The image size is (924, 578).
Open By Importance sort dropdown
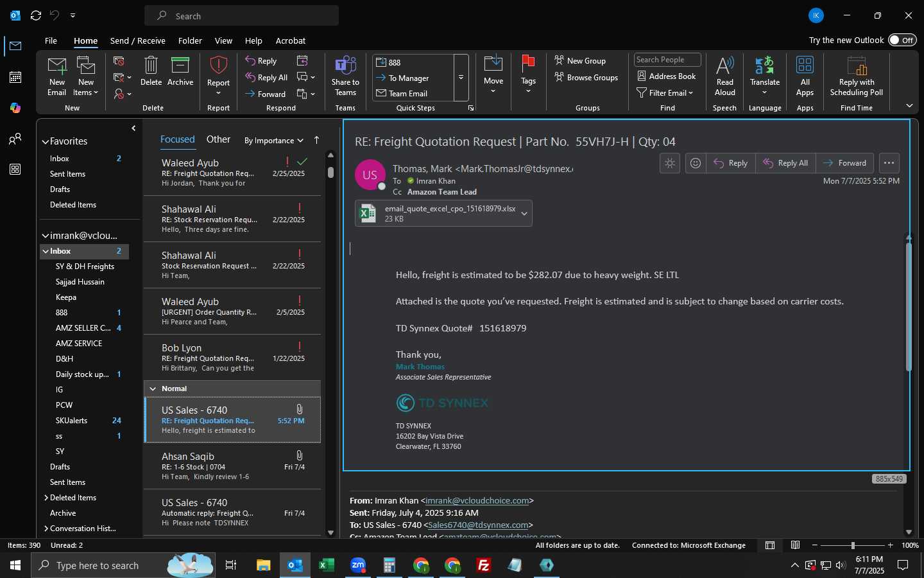point(274,141)
